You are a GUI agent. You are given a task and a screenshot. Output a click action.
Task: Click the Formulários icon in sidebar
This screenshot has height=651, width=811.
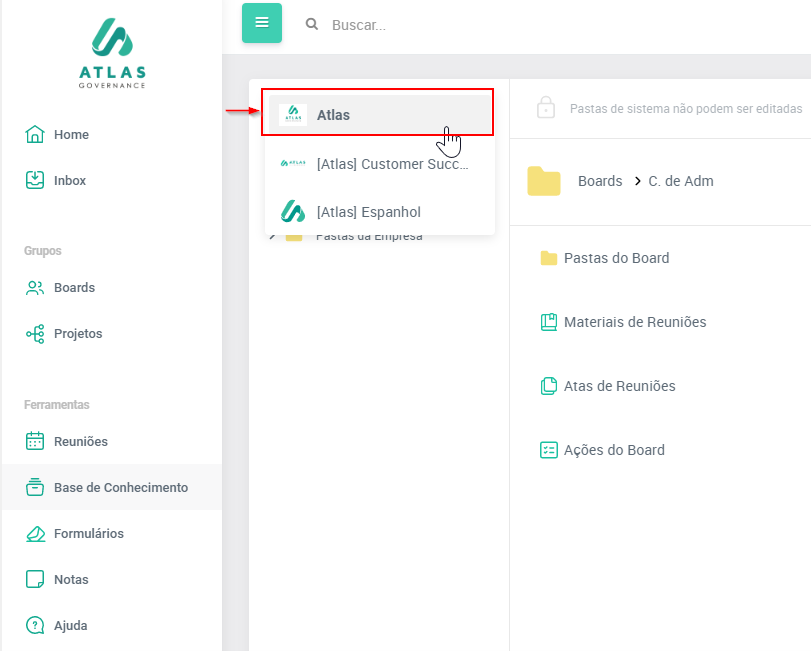[35, 534]
